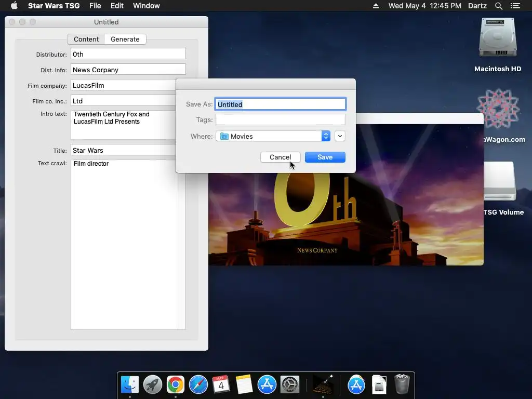Viewport: 532px width, 399px height.
Task: Click Star Wars TSG app icon in Dock
Action: pyautogui.click(x=323, y=385)
